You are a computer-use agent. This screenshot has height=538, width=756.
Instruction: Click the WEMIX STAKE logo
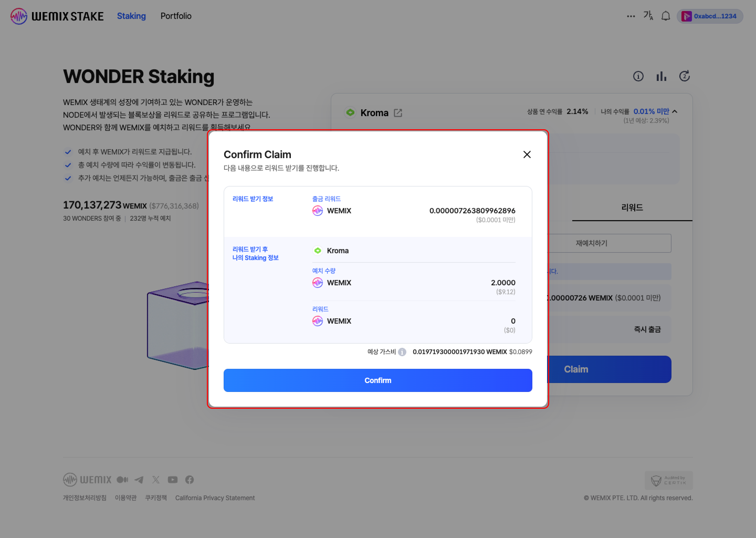tap(57, 16)
